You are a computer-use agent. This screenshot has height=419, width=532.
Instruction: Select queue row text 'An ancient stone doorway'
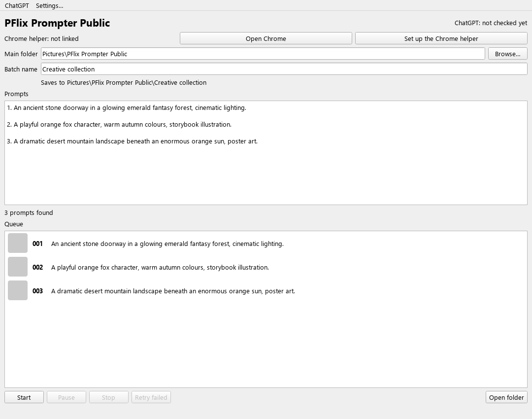tap(167, 244)
